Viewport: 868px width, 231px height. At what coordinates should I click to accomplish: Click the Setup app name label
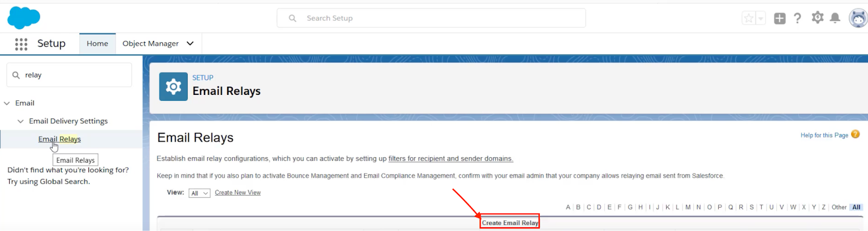tap(52, 43)
